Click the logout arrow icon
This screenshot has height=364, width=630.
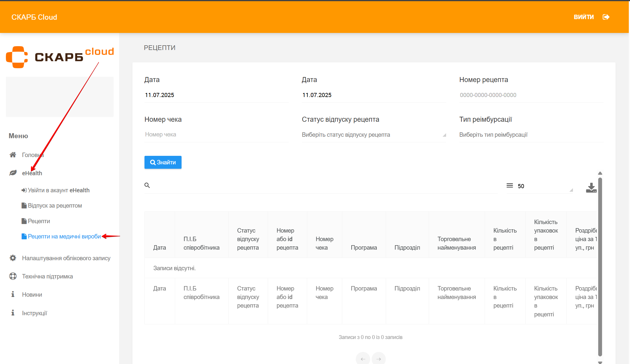point(606,17)
